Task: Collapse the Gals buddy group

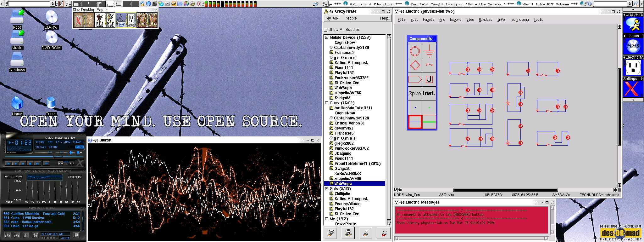Action: coord(326,189)
